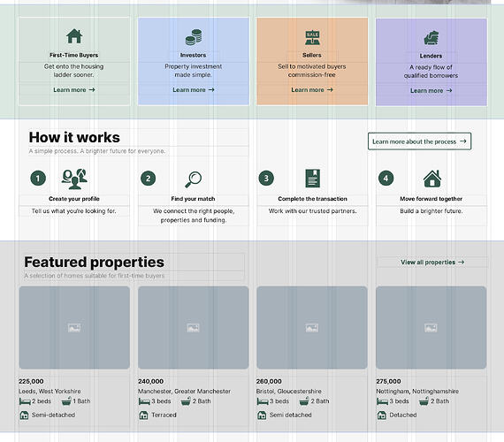This screenshot has width=504, height=442.
Task: Follow Learn more in Sellers card
Action: [x=312, y=90]
